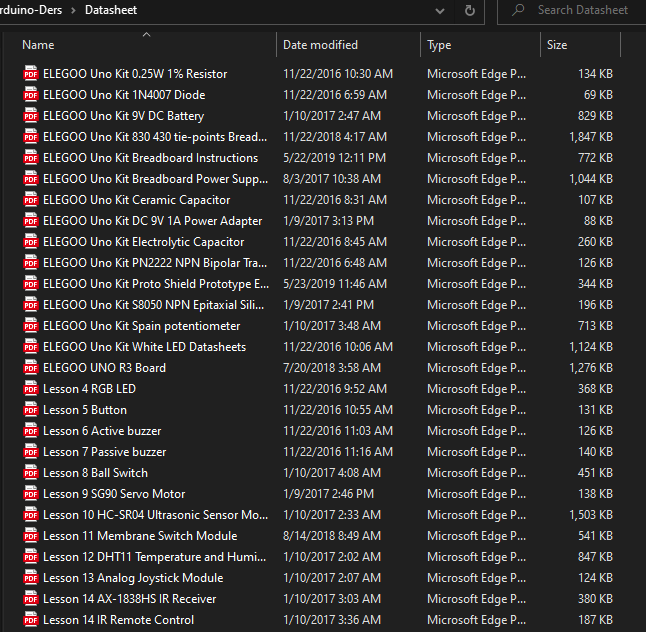This screenshot has height=632, width=646.
Task: Click size value 1,503 KB
Action: pyautogui.click(x=591, y=515)
